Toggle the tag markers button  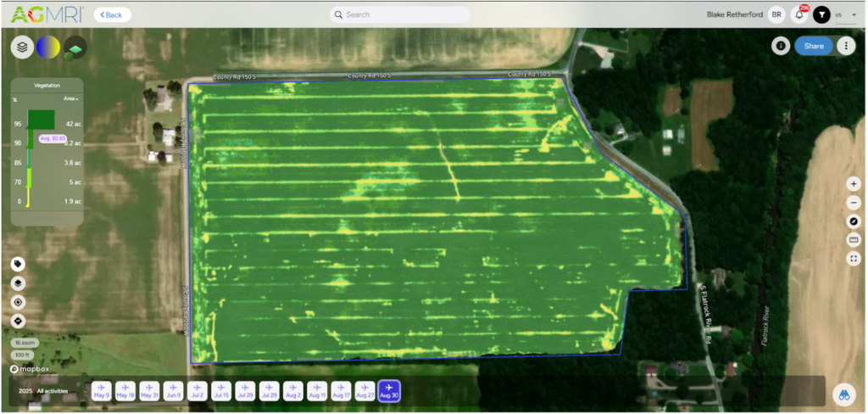click(18, 264)
